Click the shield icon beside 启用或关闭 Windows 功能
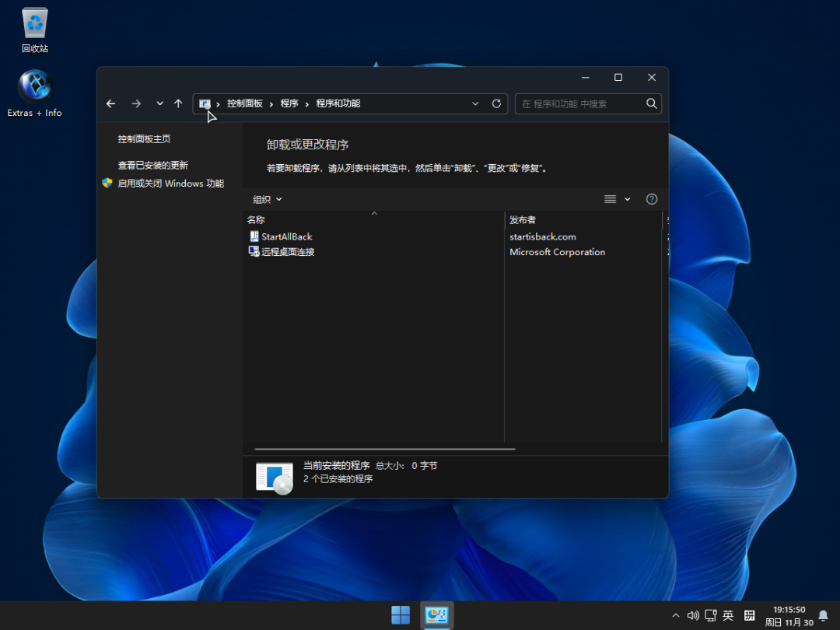 tap(107, 183)
